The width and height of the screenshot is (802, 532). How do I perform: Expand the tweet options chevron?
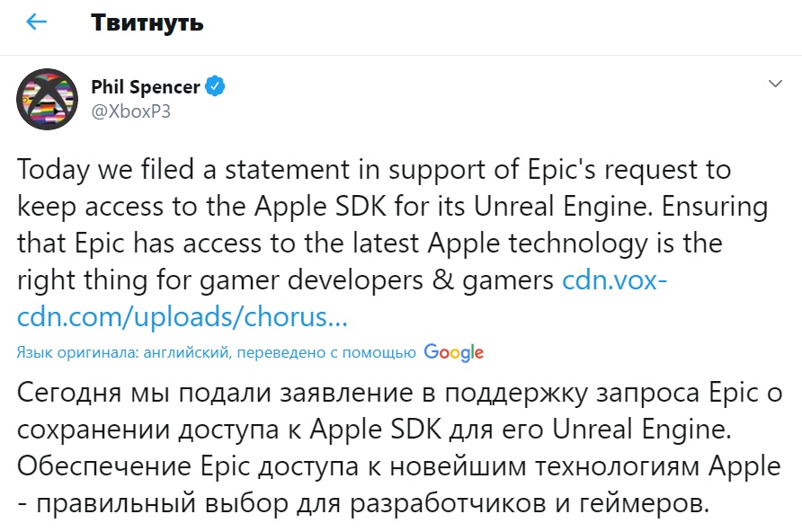point(774,84)
